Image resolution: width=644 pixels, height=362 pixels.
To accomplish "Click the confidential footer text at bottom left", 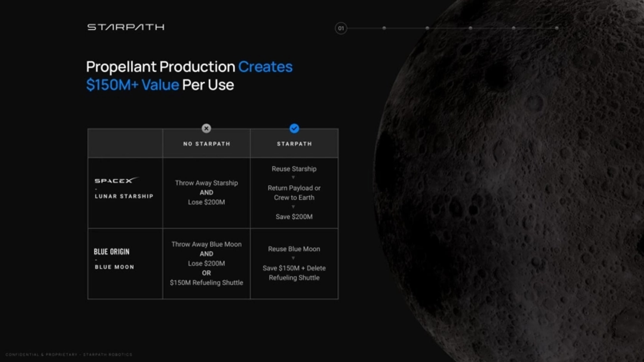I will tap(69, 354).
